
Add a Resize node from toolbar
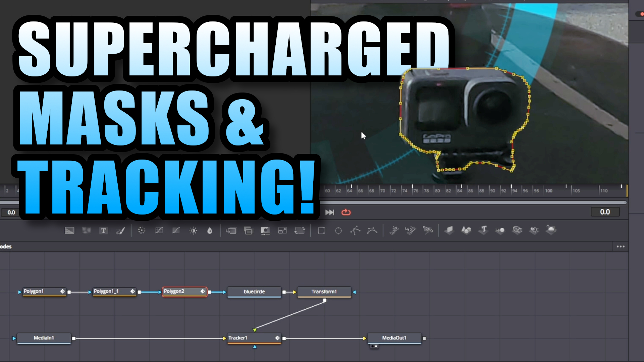click(x=282, y=231)
